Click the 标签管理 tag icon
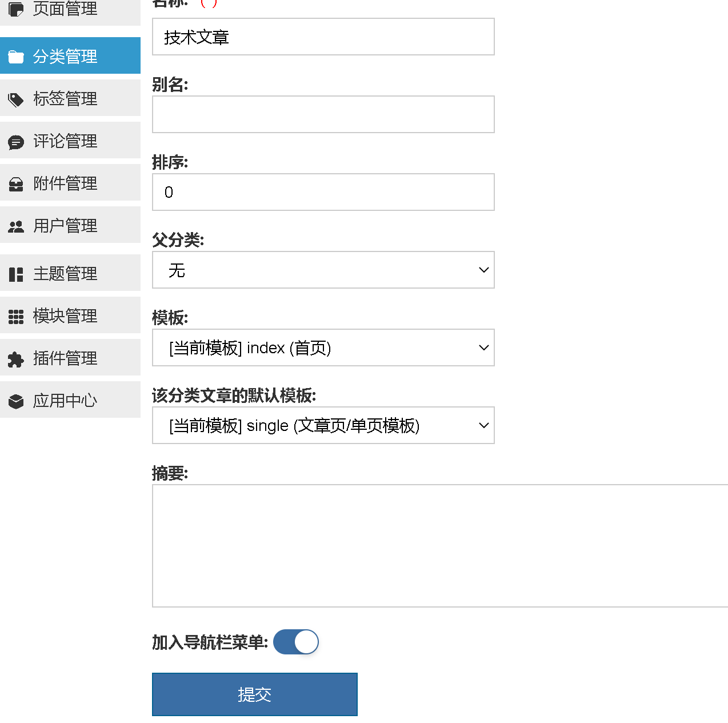Image resolution: width=728 pixels, height=723 pixels. tap(16, 99)
